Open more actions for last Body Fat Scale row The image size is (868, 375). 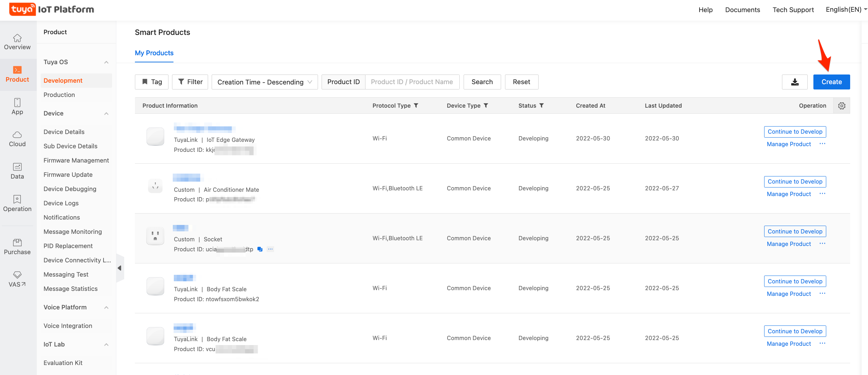point(822,343)
